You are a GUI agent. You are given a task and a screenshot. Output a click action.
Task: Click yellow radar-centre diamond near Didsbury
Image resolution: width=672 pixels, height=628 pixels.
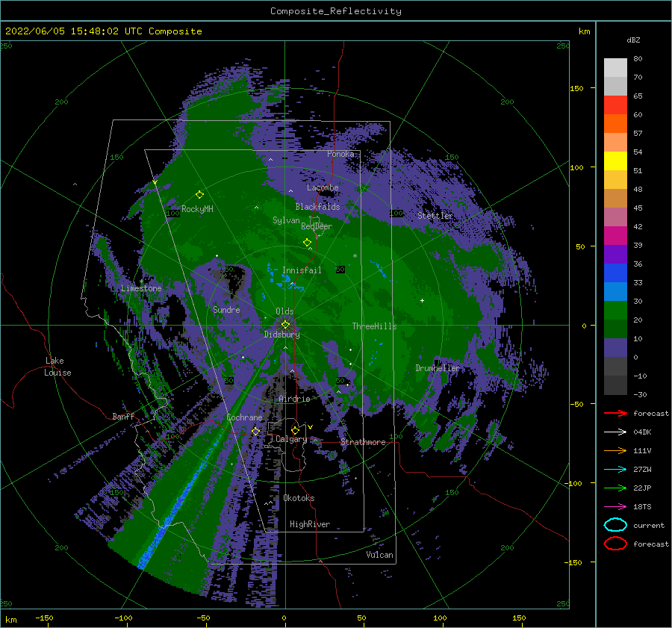click(x=285, y=325)
